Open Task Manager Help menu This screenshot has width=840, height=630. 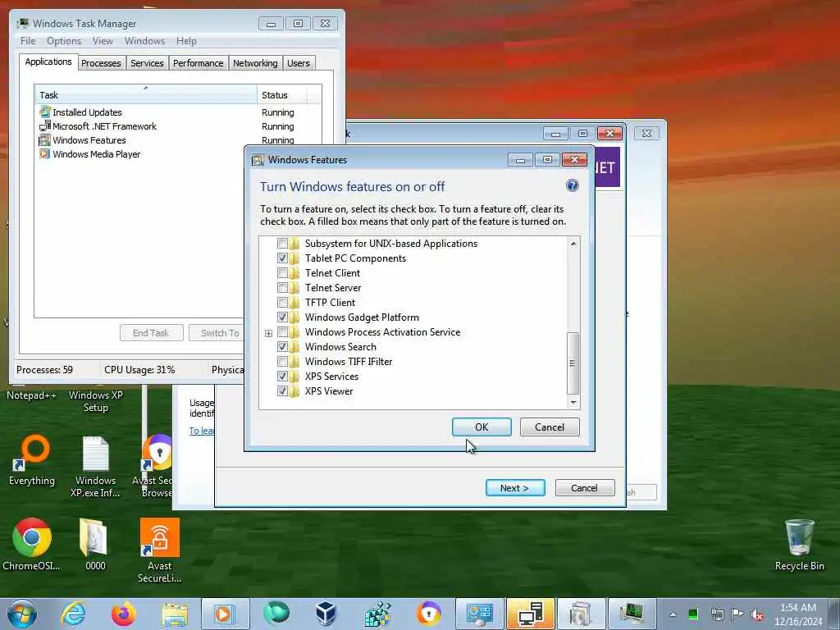point(186,41)
